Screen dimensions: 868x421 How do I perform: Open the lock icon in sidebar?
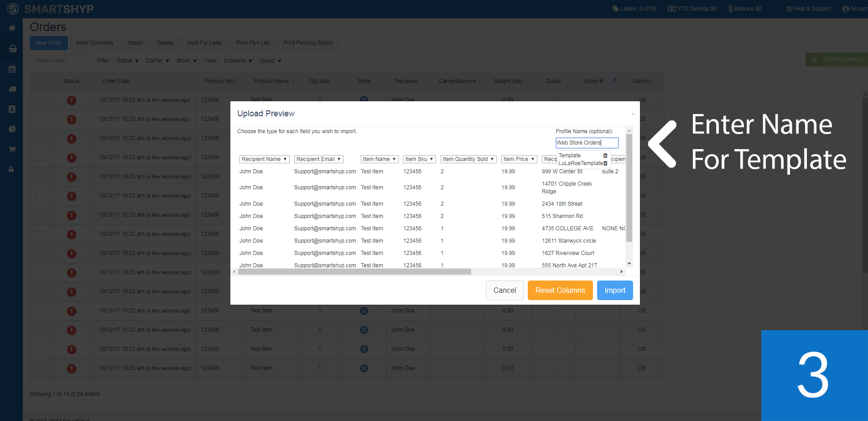click(11, 169)
